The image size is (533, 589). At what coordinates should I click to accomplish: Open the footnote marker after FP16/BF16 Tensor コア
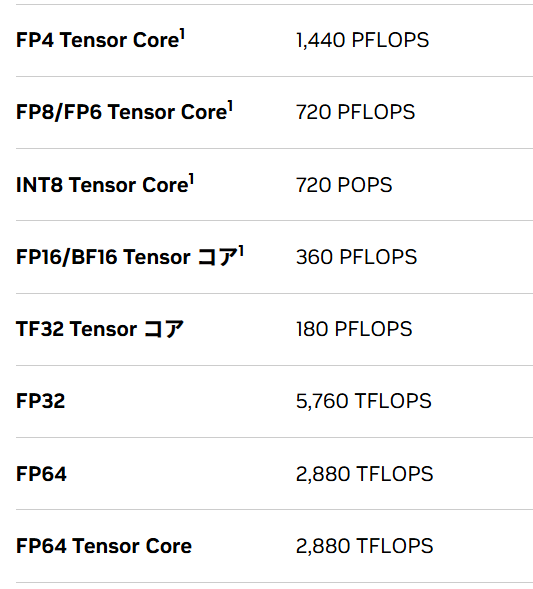pos(241,251)
